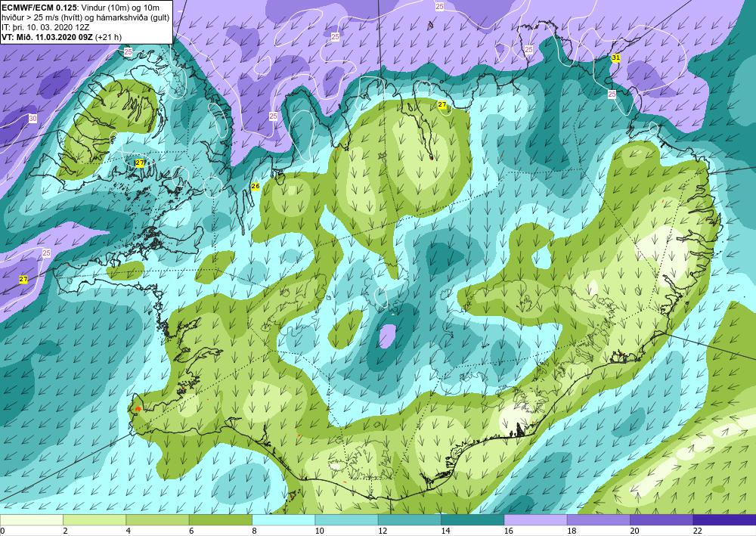
Task: Select the 16–18 m/s light purple legend swatch
Action: [x=536, y=519]
